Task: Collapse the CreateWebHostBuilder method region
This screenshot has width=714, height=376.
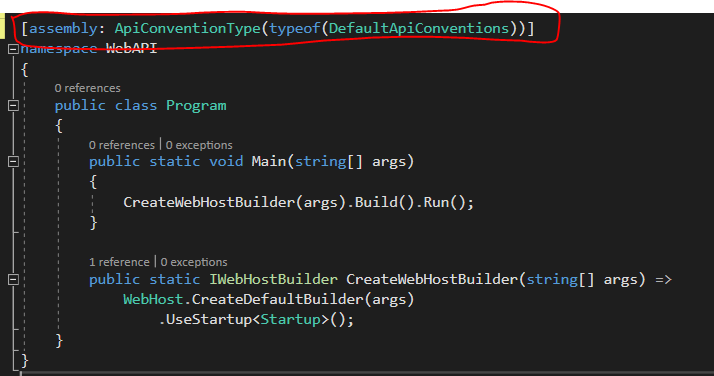Action: (13, 279)
